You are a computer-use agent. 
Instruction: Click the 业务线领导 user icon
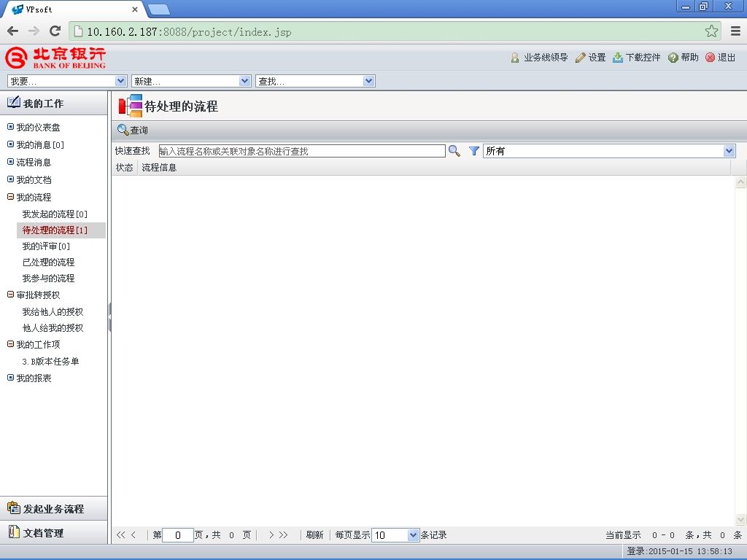tap(514, 58)
